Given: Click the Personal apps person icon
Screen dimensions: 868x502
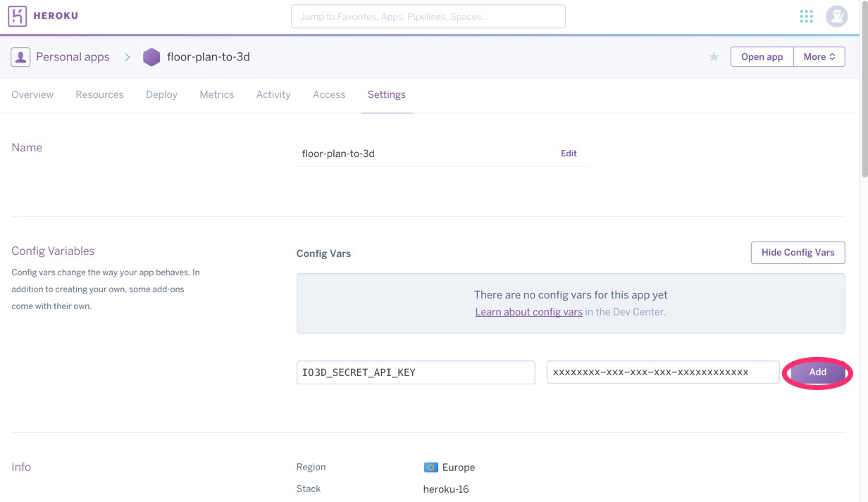Looking at the screenshot, I should point(20,57).
